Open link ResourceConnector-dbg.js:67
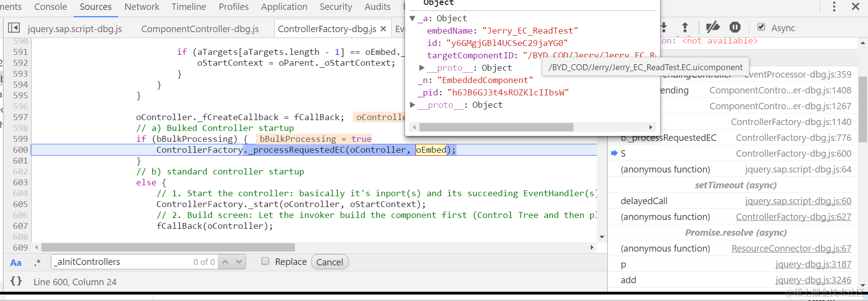The width and height of the screenshot is (868, 301). pyautogui.click(x=791, y=249)
